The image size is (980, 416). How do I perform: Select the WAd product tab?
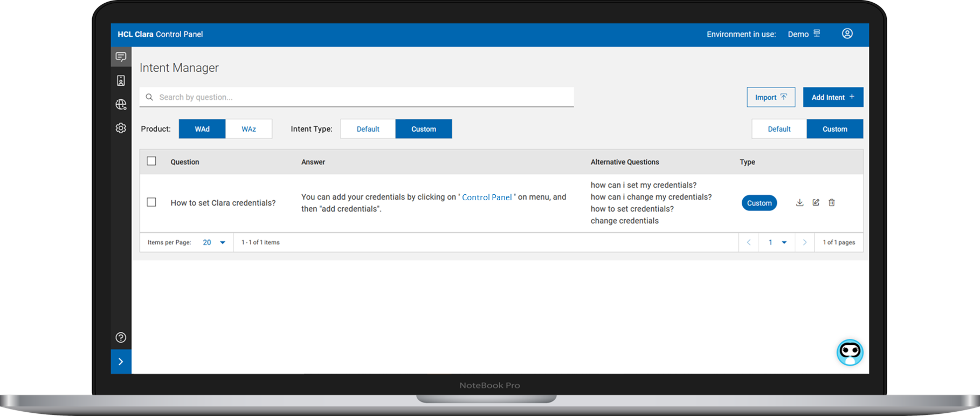pyautogui.click(x=202, y=129)
